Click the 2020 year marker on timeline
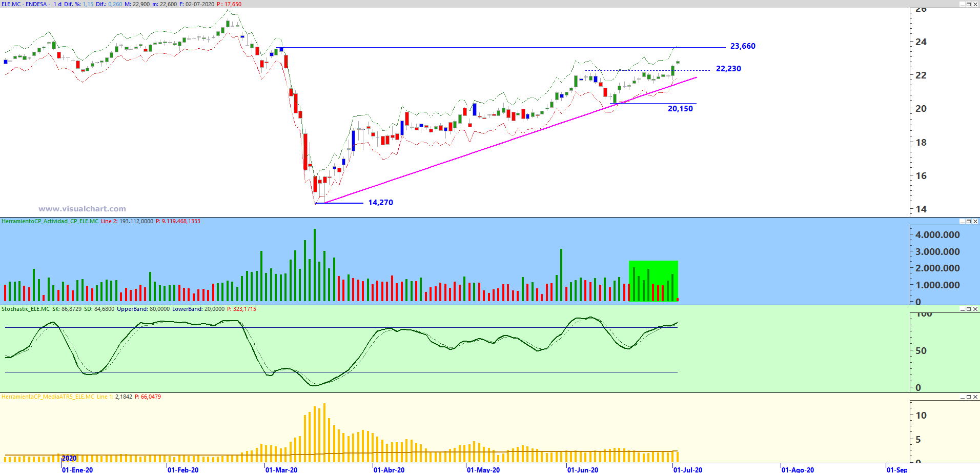The width and height of the screenshot is (980, 473). 69,458
